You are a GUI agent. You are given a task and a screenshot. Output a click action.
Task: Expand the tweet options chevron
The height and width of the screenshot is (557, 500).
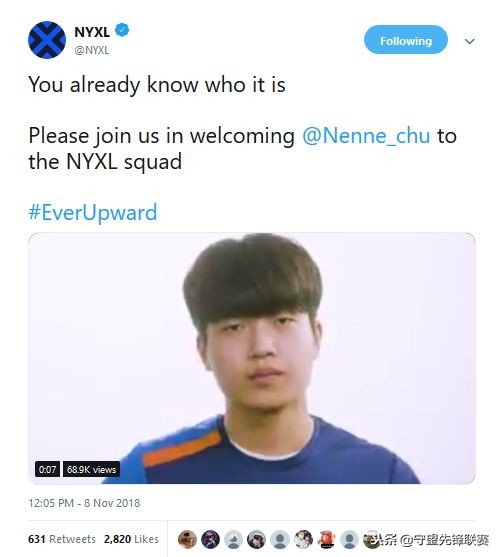[469, 41]
